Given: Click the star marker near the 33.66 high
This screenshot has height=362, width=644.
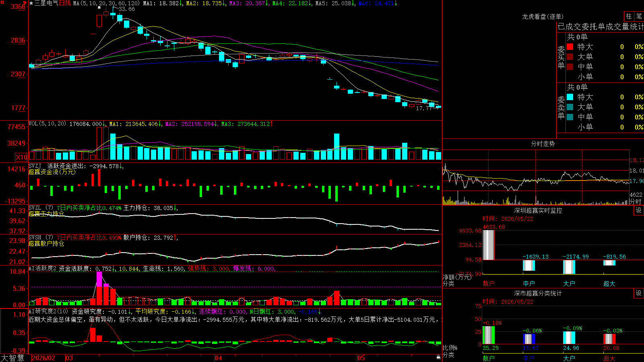Looking at the screenshot, I should 99,7.
